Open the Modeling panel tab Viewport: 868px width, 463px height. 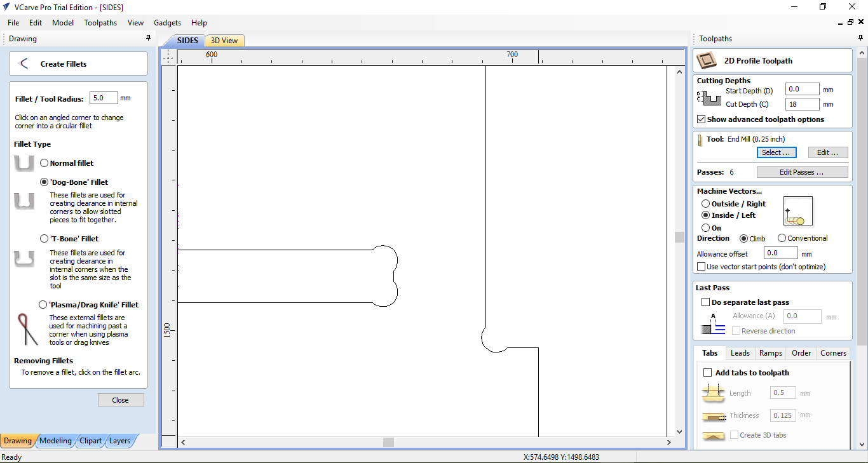coord(55,441)
